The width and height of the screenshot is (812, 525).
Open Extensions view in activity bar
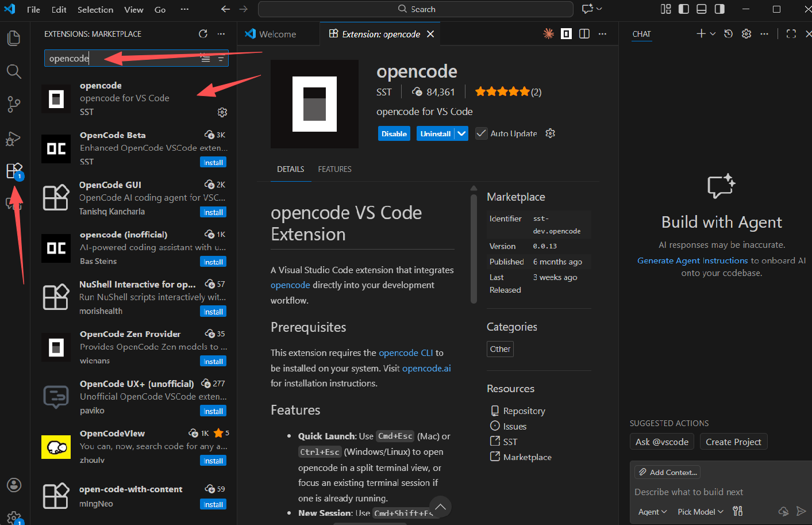pos(14,171)
